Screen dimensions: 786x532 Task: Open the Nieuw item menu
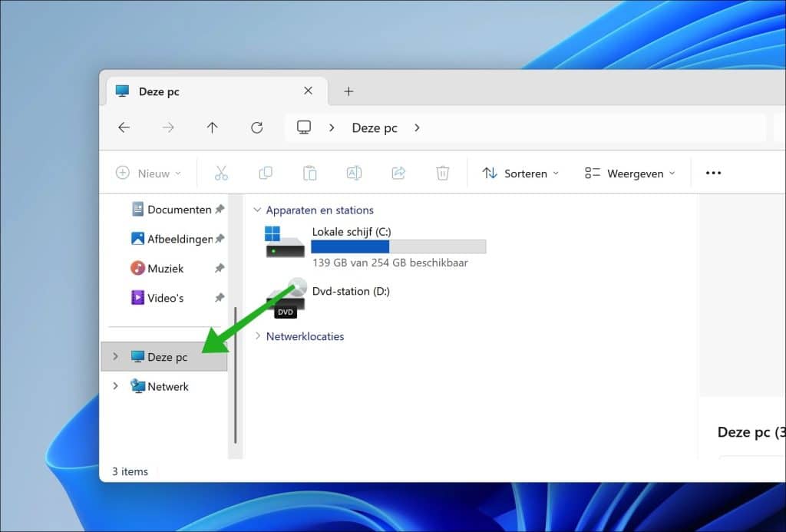[149, 173]
